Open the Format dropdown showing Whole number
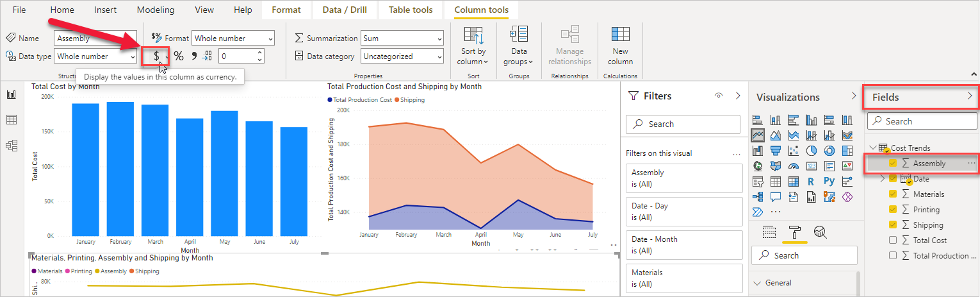The height and width of the screenshot is (297, 980). point(233,38)
